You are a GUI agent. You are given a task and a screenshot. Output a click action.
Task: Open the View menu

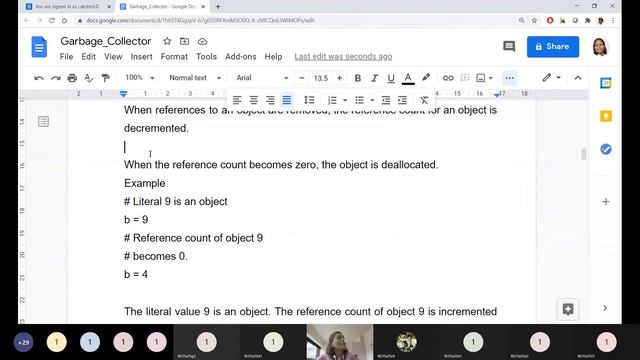click(113, 57)
